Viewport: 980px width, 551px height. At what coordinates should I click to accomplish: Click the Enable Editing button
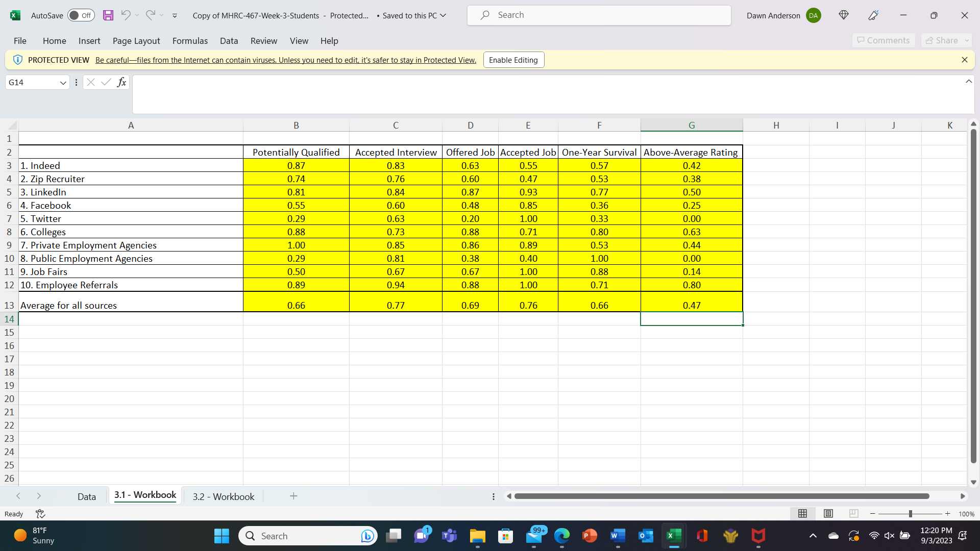(x=513, y=60)
